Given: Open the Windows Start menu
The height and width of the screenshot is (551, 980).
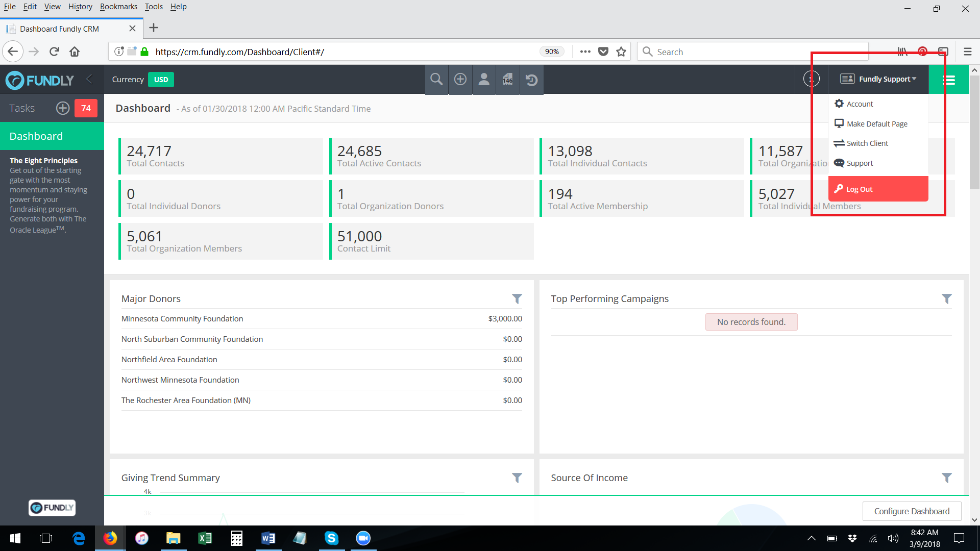Looking at the screenshot, I should 15,538.
